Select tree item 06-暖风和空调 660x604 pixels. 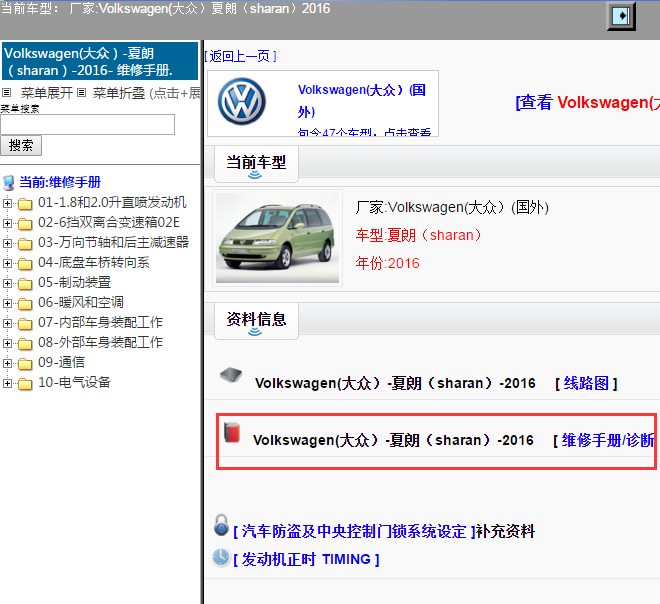[81, 303]
